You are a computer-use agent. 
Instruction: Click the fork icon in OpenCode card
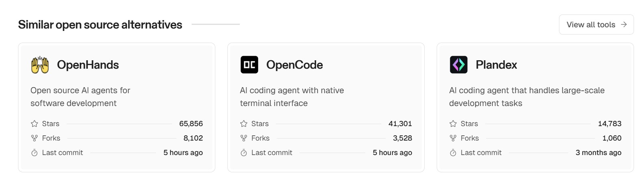pos(244,138)
